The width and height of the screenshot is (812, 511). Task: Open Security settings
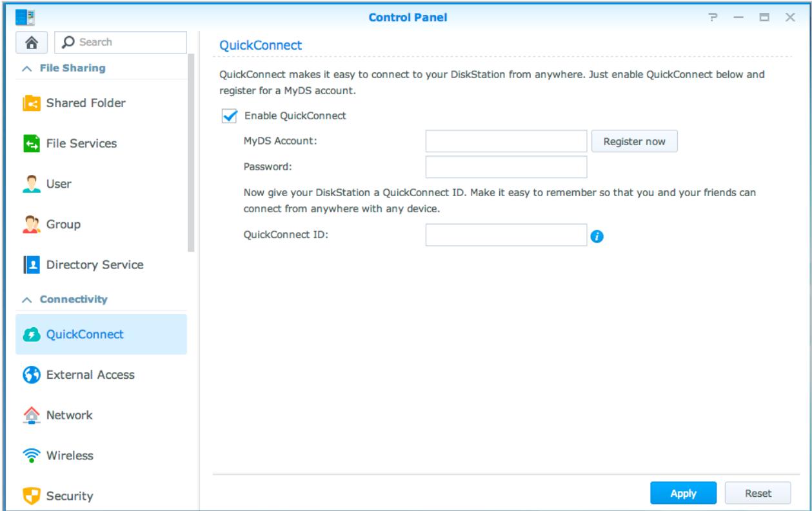101,496
